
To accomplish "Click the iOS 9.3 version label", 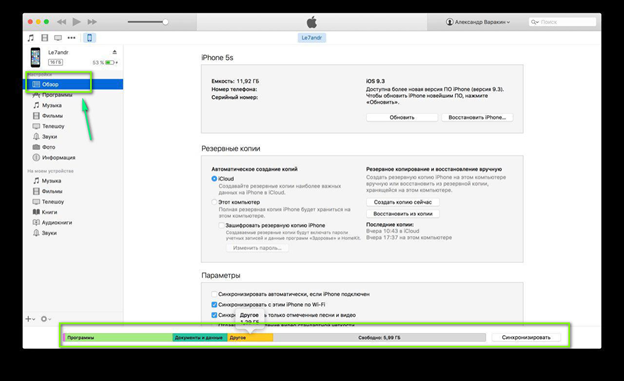I will [375, 81].
